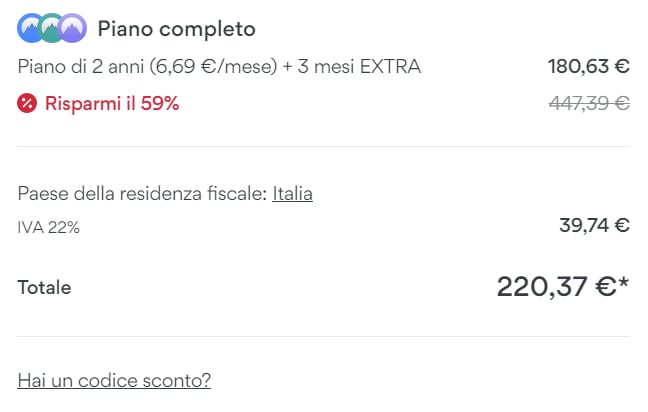Click the 180,63 € plan price
The width and height of the screenshot is (648, 412).
588,67
